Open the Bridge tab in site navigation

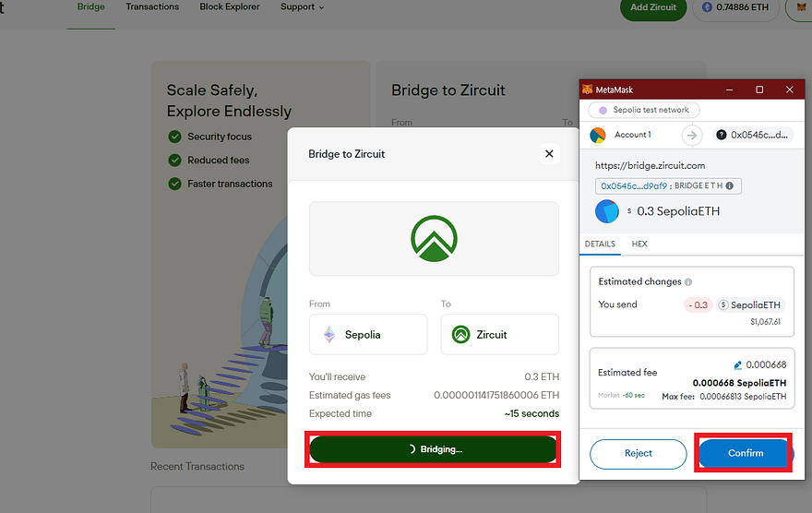click(x=90, y=6)
